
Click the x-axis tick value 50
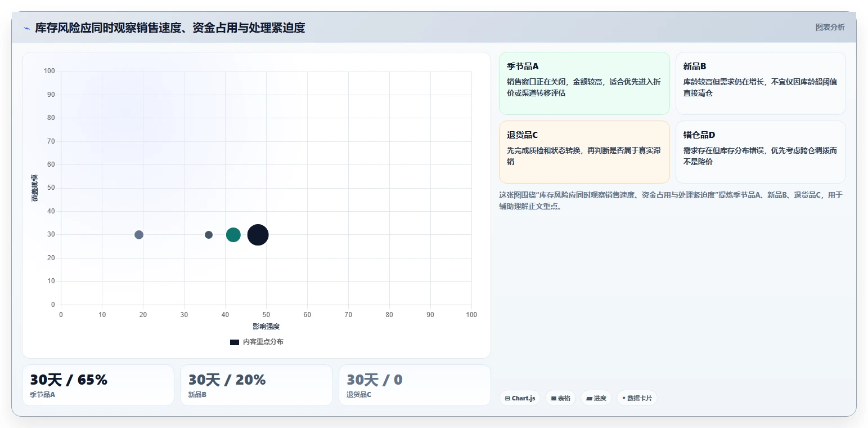coord(266,315)
